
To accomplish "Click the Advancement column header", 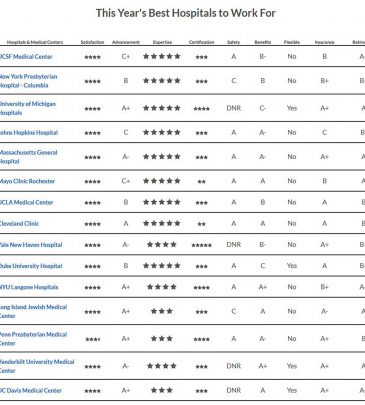I will (x=126, y=42).
